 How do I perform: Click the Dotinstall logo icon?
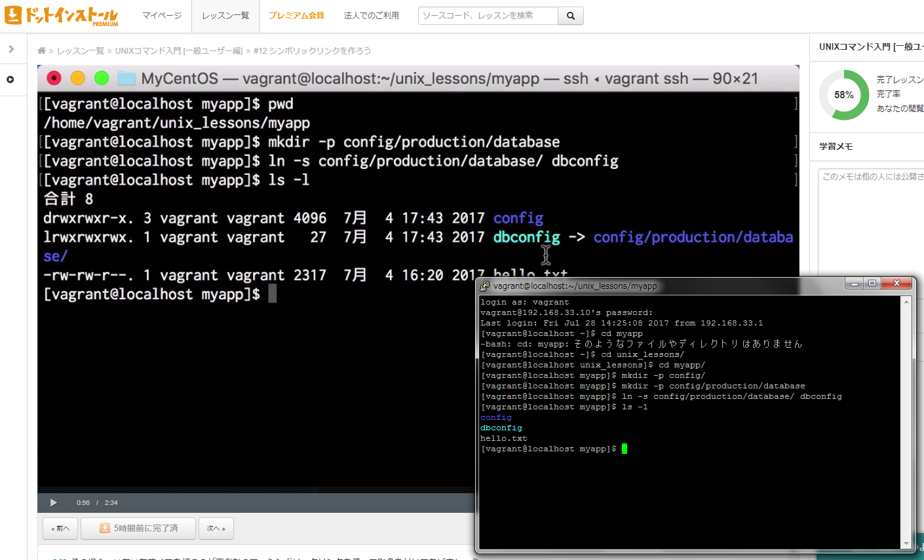[x=13, y=15]
